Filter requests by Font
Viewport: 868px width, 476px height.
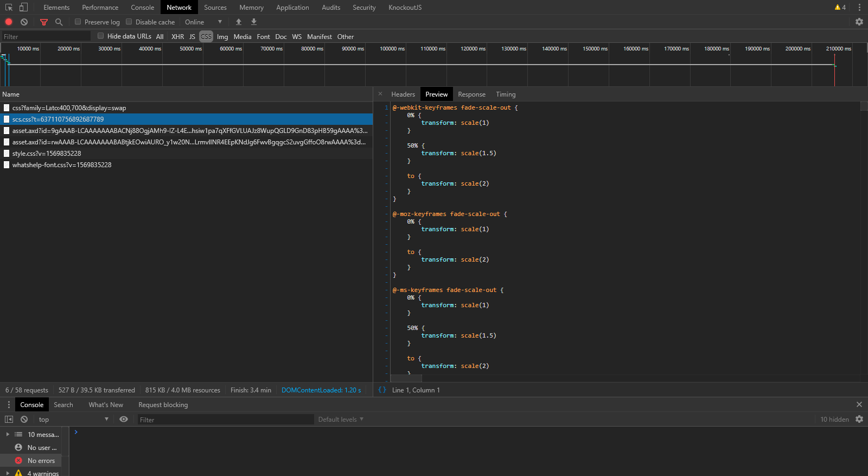263,36
